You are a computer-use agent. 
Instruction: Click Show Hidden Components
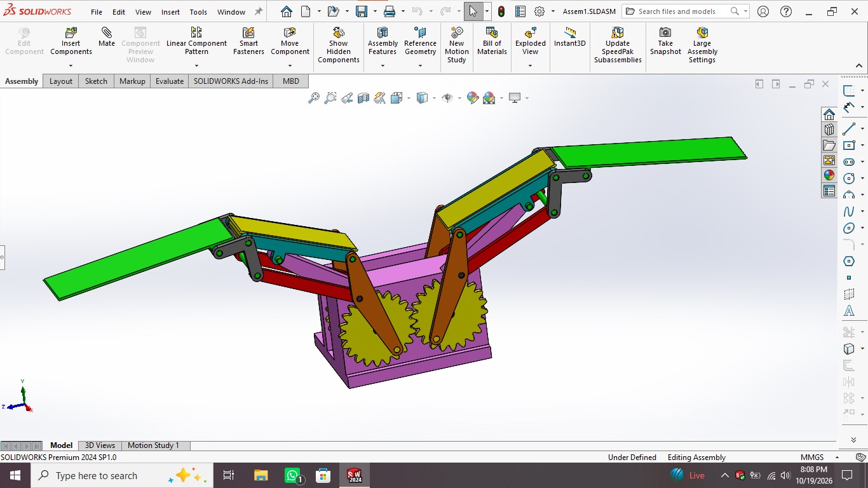339,45
